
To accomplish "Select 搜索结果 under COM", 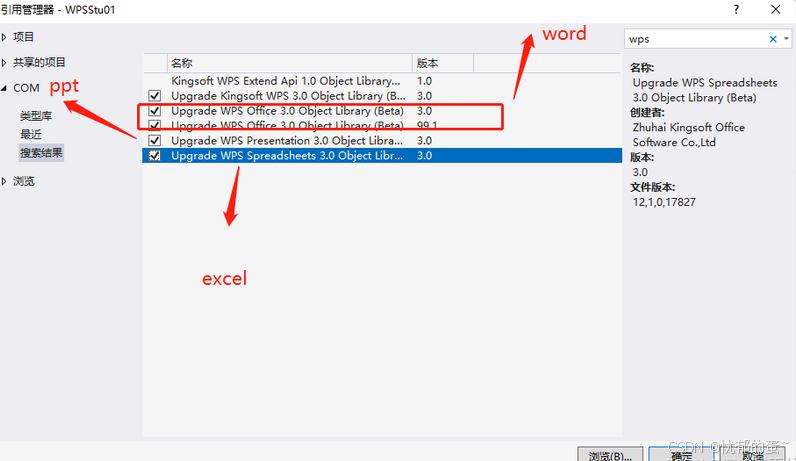I will click(x=41, y=152).
